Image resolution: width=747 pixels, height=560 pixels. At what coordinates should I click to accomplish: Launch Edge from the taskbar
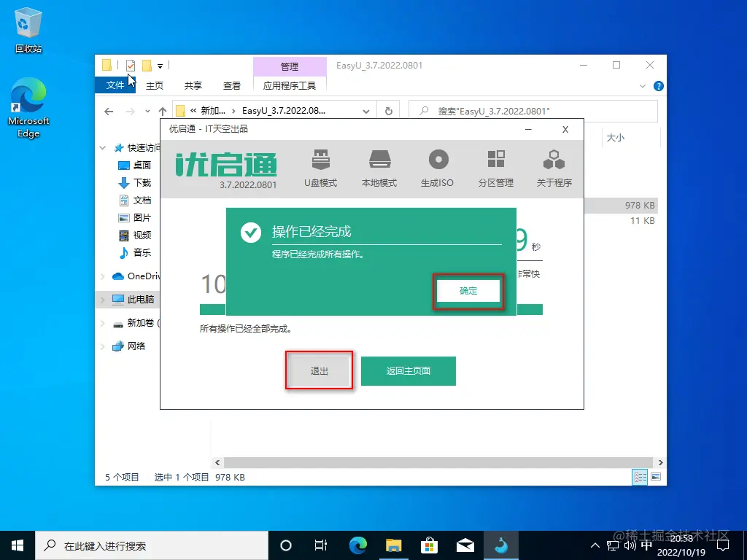(357, 545)
